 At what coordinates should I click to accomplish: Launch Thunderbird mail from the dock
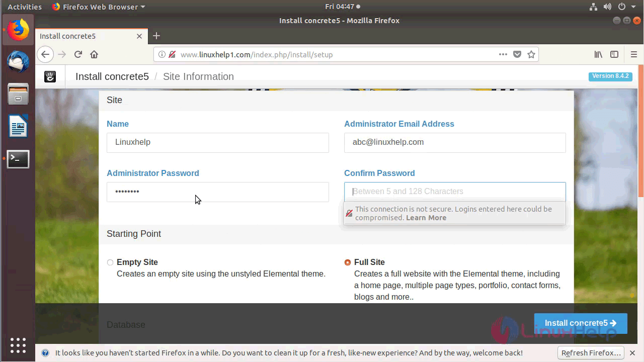(19, 62)
